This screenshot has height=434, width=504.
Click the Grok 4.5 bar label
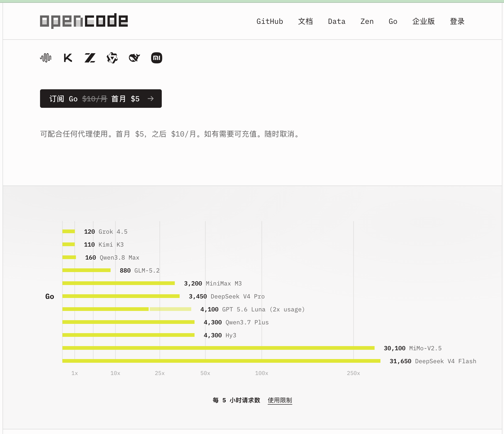[x=113, y=232]
